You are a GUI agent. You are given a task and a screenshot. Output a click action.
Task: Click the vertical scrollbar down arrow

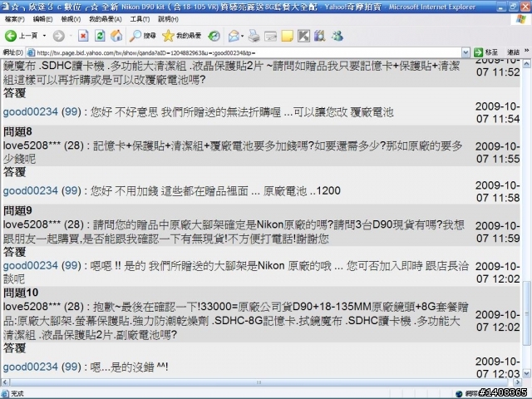coord(526,374)
